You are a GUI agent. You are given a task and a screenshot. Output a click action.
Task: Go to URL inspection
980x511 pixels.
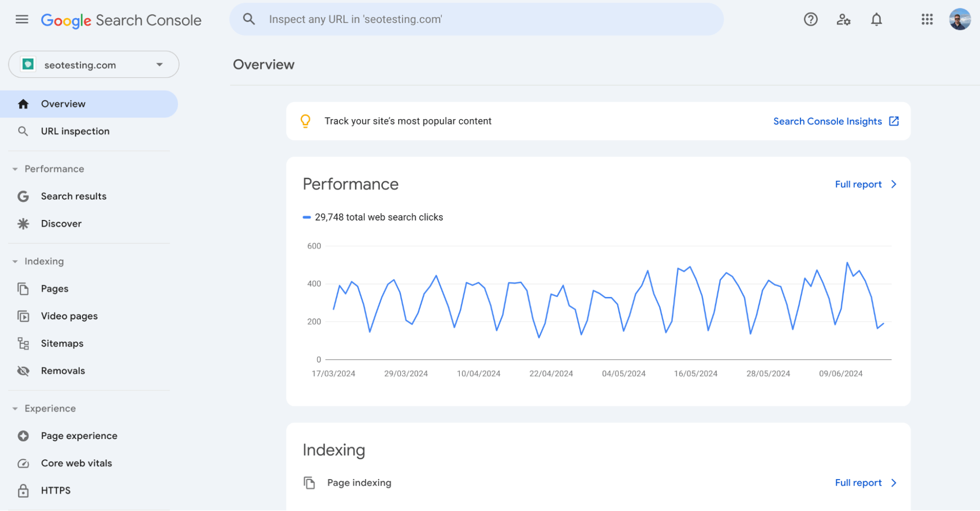pyautogui.click(x=89, y=131)
